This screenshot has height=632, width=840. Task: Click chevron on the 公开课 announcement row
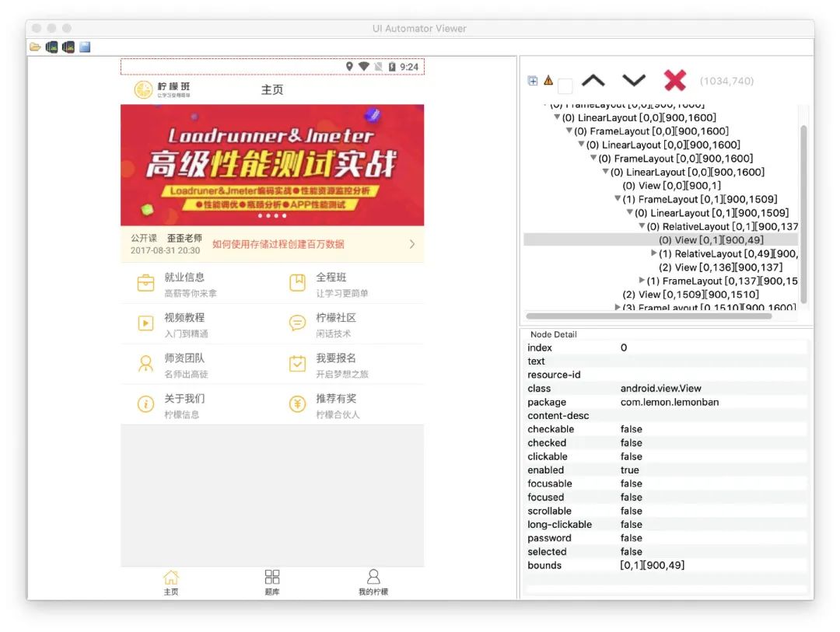[x=412, y=244]
